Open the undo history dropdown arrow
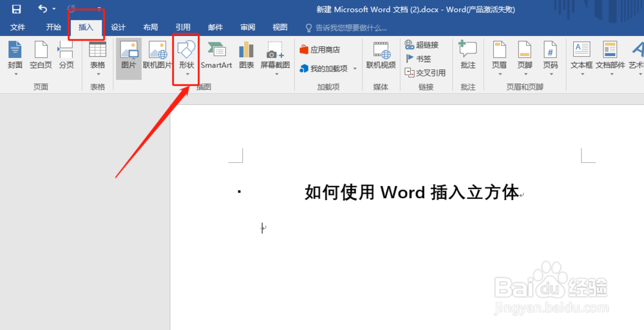This screenshot has height=330, width=644. point(54,9)
